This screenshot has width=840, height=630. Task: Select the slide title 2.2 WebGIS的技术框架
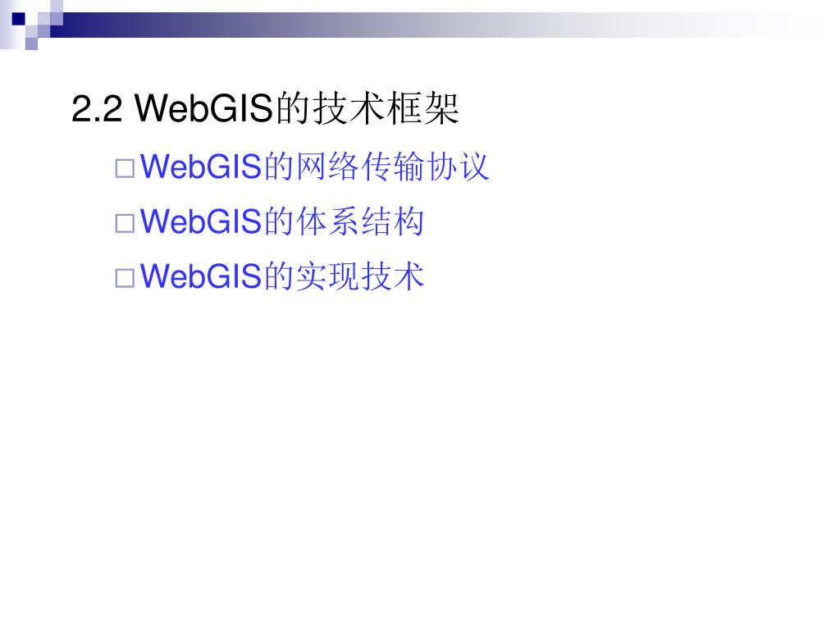265,108
